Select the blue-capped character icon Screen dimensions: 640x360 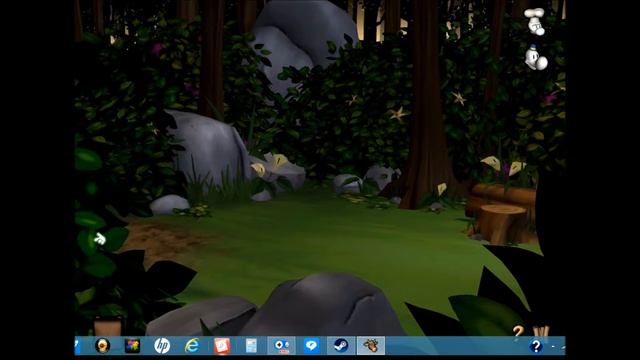[536, 58]
